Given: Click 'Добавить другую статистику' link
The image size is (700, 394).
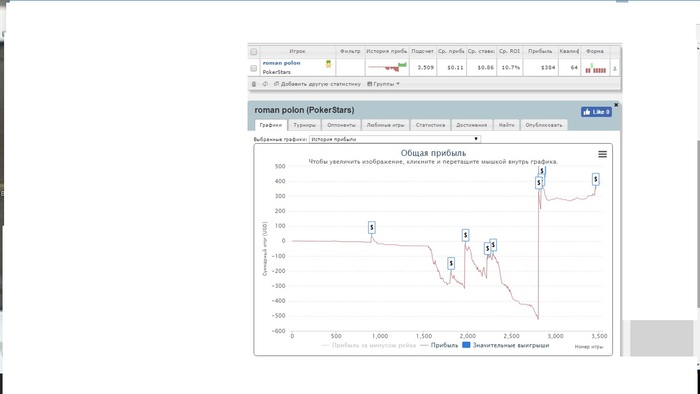Looking at the screenshot, I should [317, 84].
